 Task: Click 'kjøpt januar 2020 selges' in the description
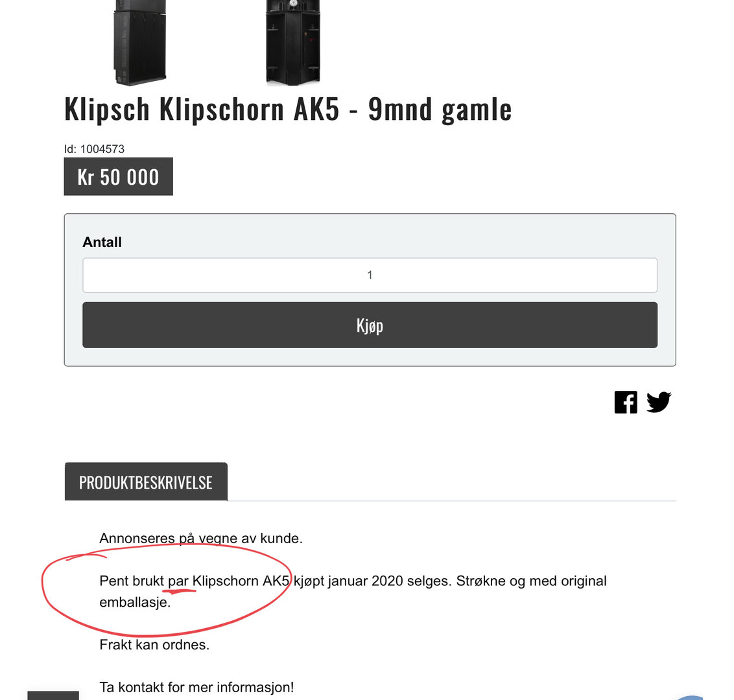(372, 581)
